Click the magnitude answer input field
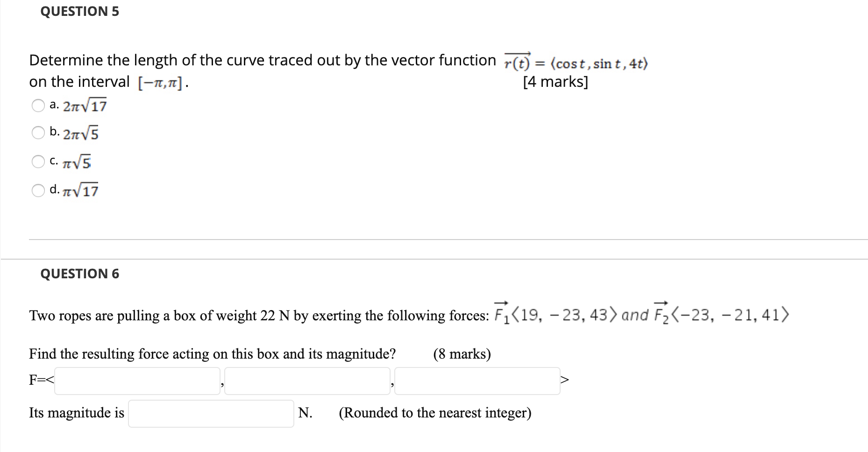This screenshot has width=868, height=452. [x=210, y=413]
